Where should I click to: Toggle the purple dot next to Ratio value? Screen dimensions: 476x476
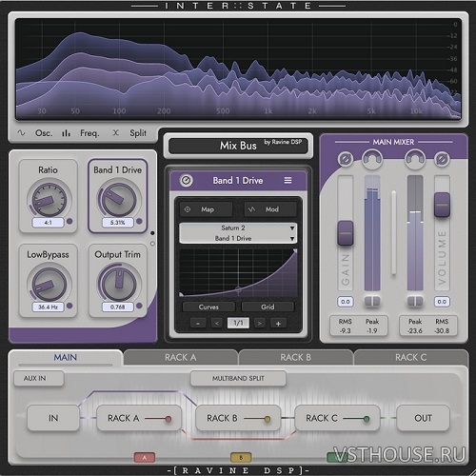(x=69, y=221)
